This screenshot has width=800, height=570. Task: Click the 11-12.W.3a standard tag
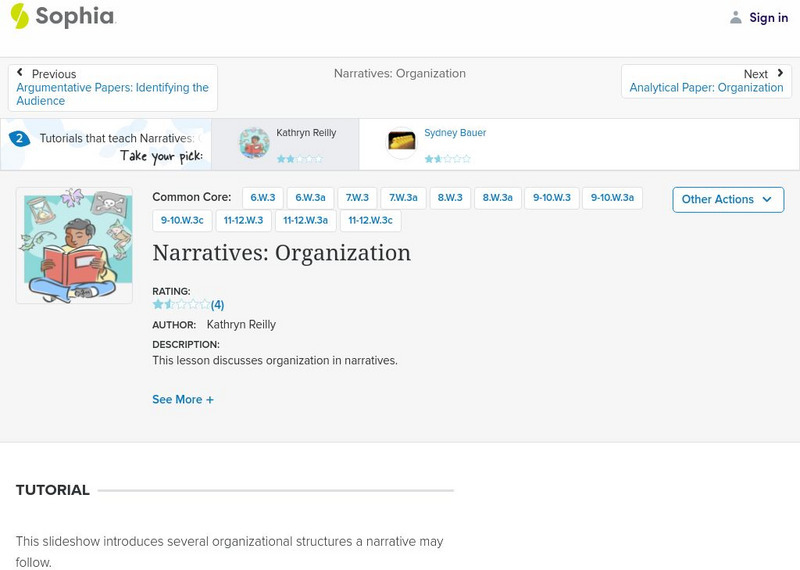coord(305,220)
